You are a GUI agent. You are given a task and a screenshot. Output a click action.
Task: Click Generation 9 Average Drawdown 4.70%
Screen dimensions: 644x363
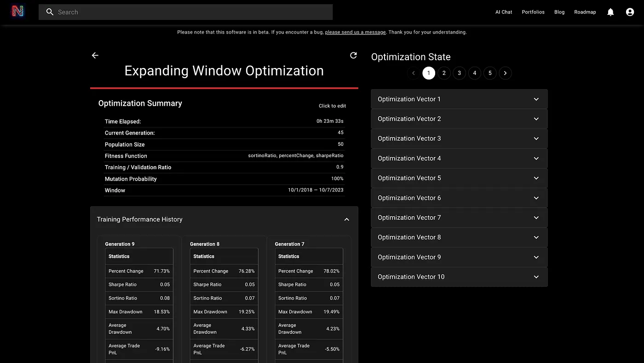coord(163,329)
